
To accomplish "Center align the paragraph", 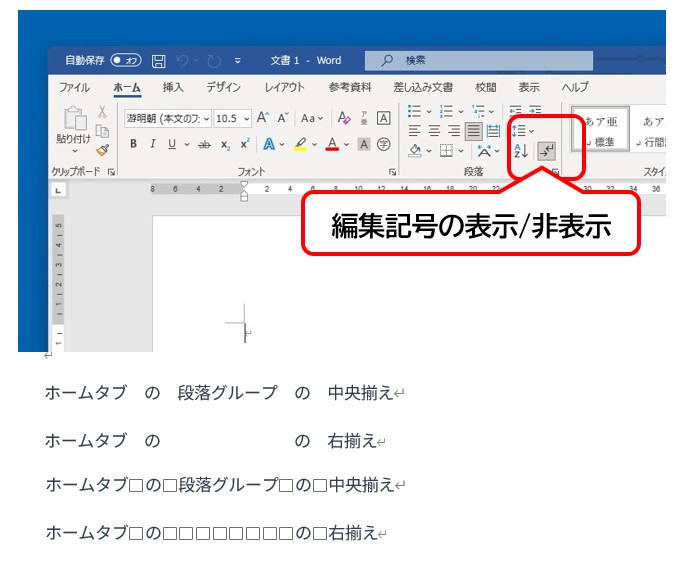I will pos(434,130).
